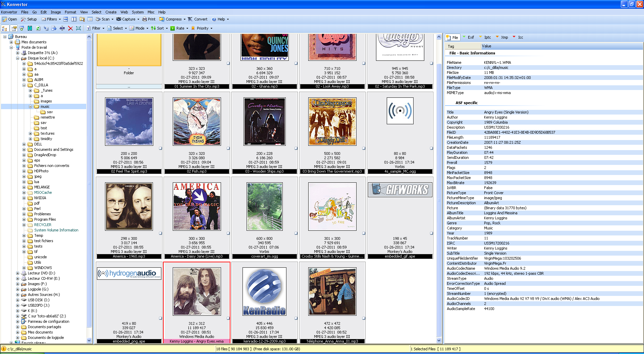Screen dimensions: 644x354
Task: Select the File info tab
Action: click(453, 37)
